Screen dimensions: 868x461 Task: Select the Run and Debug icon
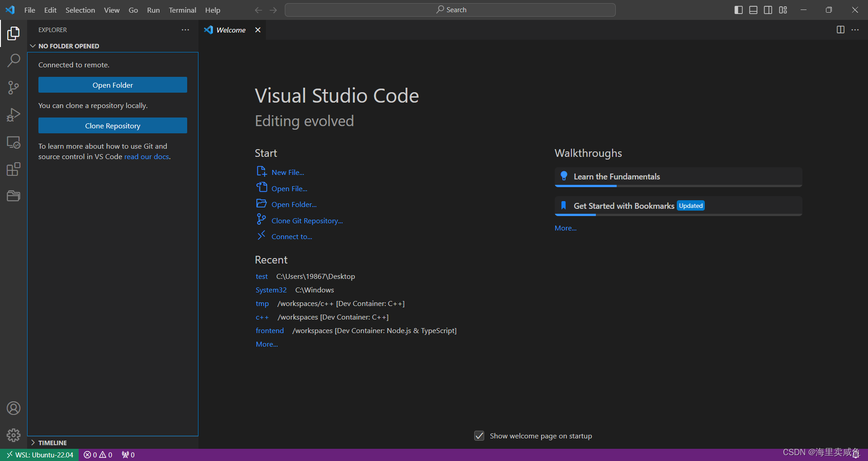pyautogui.click(x=14, y=114)
